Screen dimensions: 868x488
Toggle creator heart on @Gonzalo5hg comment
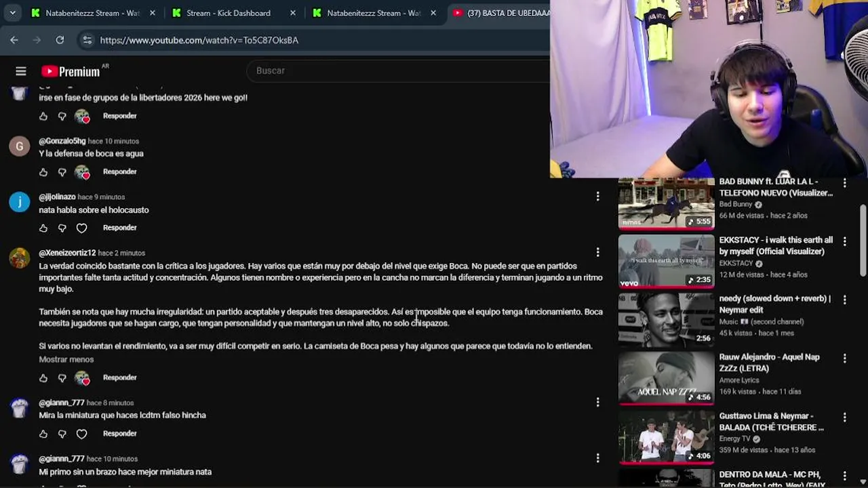tap(82, 172)
